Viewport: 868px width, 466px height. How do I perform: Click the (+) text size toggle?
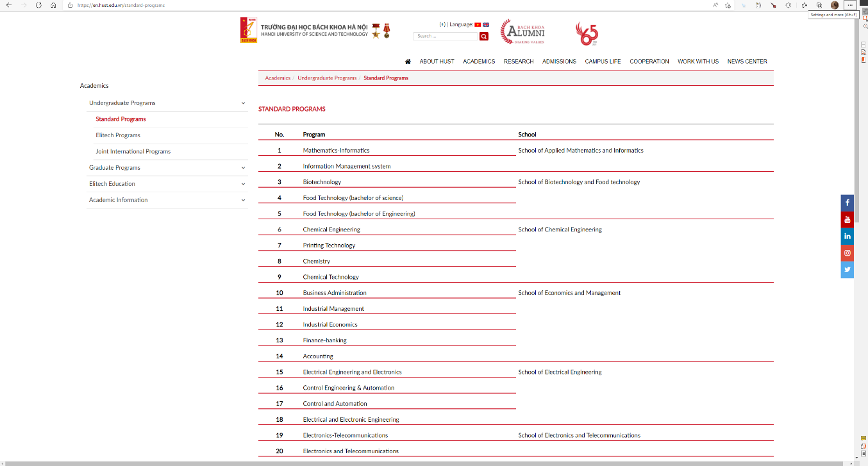tap(443, 24)
